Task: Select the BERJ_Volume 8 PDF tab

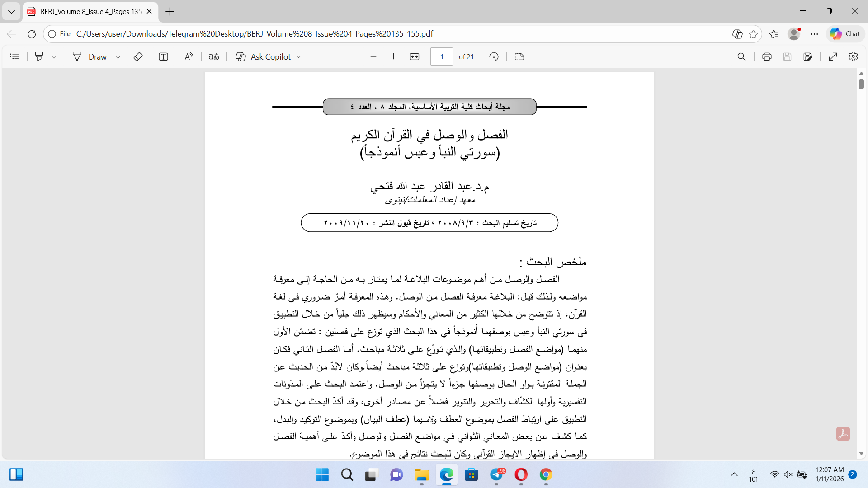Action: coord(90,12)
